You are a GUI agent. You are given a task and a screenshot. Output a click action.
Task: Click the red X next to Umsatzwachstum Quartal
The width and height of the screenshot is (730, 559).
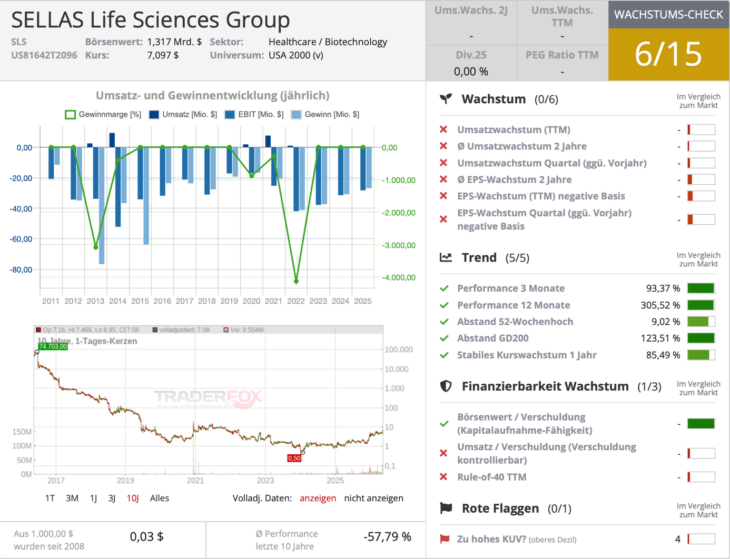[x=443, y=163]
